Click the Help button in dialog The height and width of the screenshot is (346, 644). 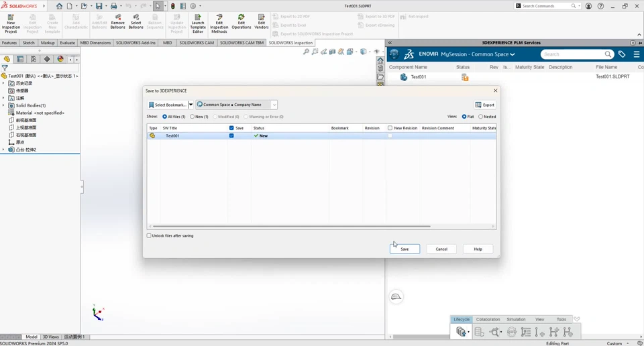(x=478, y=249)
